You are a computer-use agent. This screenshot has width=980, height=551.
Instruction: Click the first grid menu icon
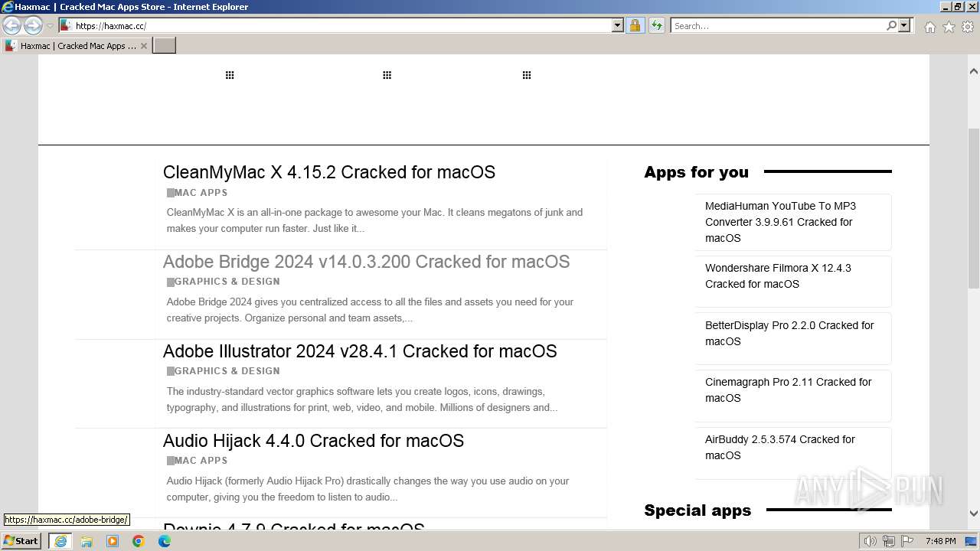pos(230,75)
